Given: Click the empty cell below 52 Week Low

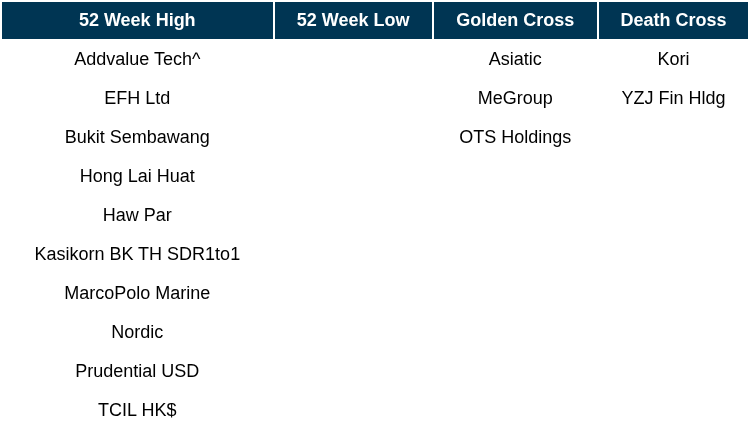Looking at the screenshot, I should point(353,59).
